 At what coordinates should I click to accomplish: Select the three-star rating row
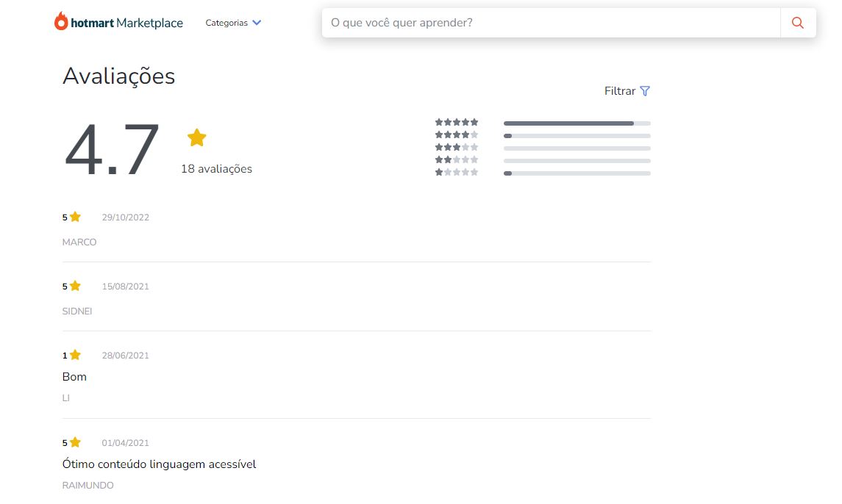[457, 148]
